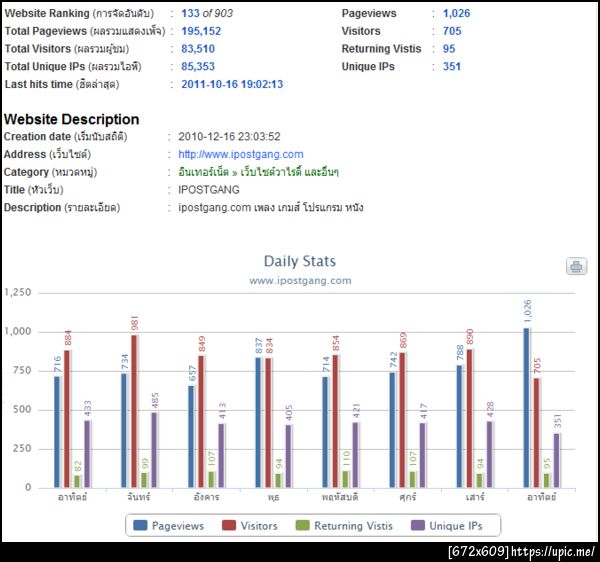This screenshot has width=600, height=562.
Task: Click the 854 visitors bar
Action: [x=335, y=421]
